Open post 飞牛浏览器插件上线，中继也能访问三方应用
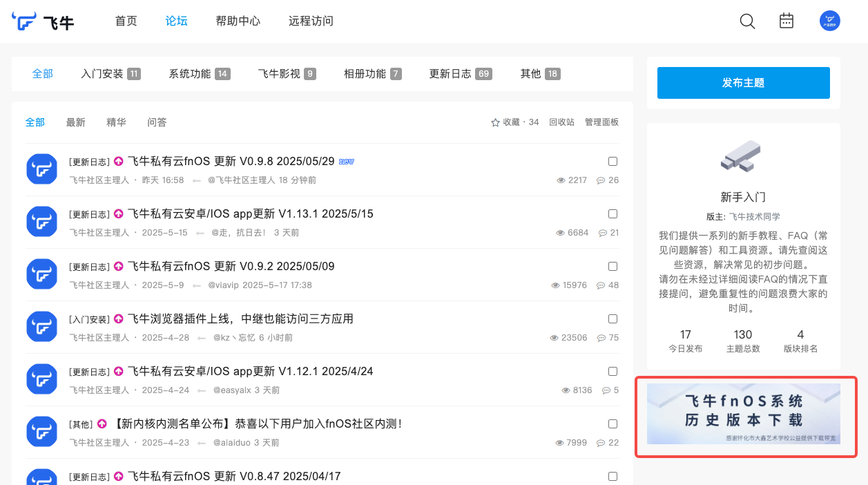Viewport: 868px width, 485px height. [x=240, y=319]
